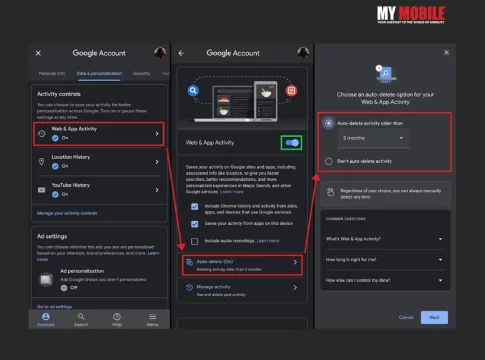This screenshot has width=485, height=360.
Task: Uncheck Include Chrome history checkbox
Action: [x=195, y=207]
